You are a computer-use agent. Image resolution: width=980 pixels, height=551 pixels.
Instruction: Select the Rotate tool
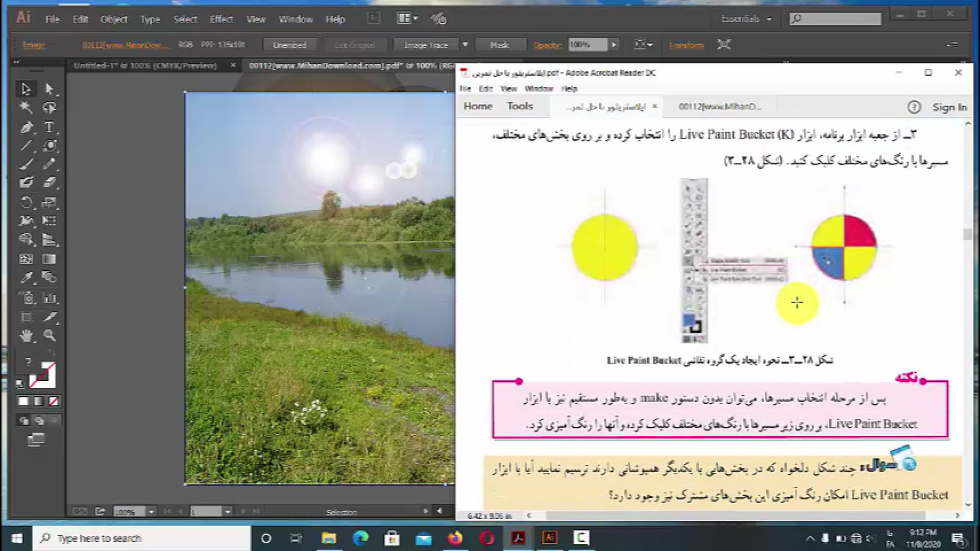point(26,202)
